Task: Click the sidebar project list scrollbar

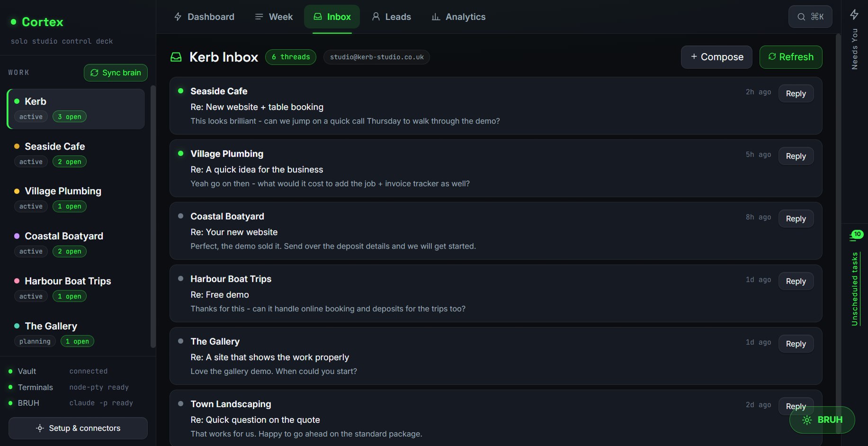Action: click(x=152, y=217)
